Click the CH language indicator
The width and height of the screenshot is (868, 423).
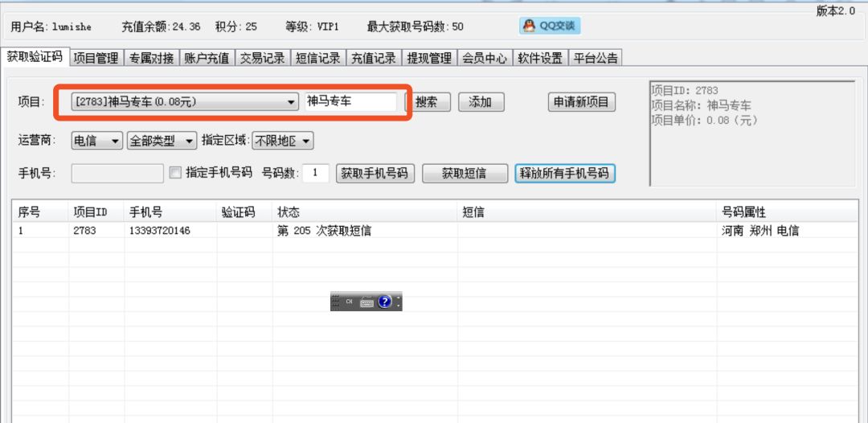tap(350, 302)
